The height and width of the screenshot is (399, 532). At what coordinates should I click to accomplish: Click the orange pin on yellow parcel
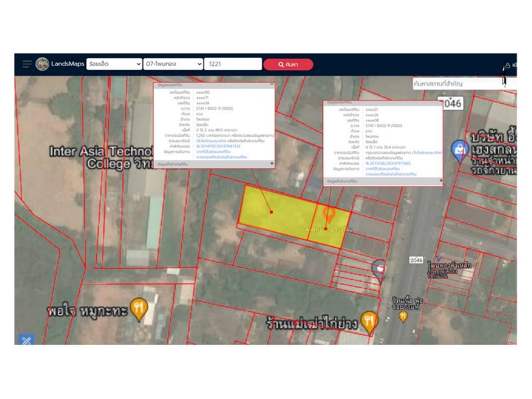click(x=328, y=214)
